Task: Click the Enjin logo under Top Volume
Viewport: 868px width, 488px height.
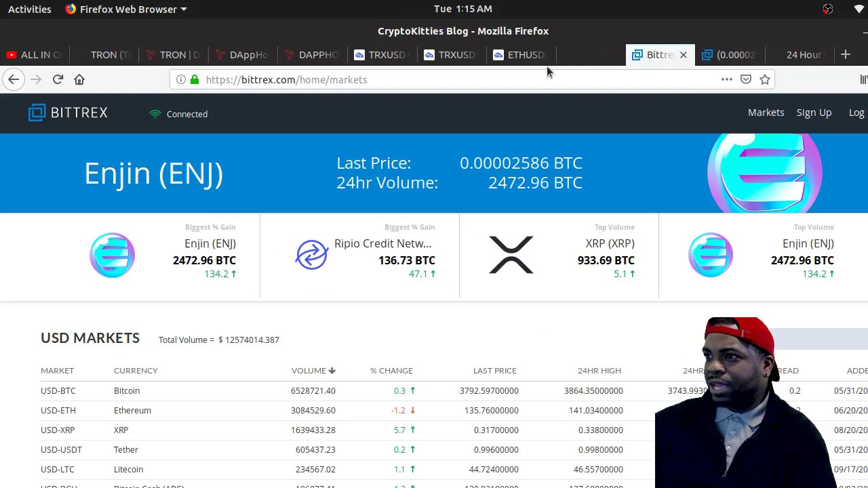Action: coord(710,256)
